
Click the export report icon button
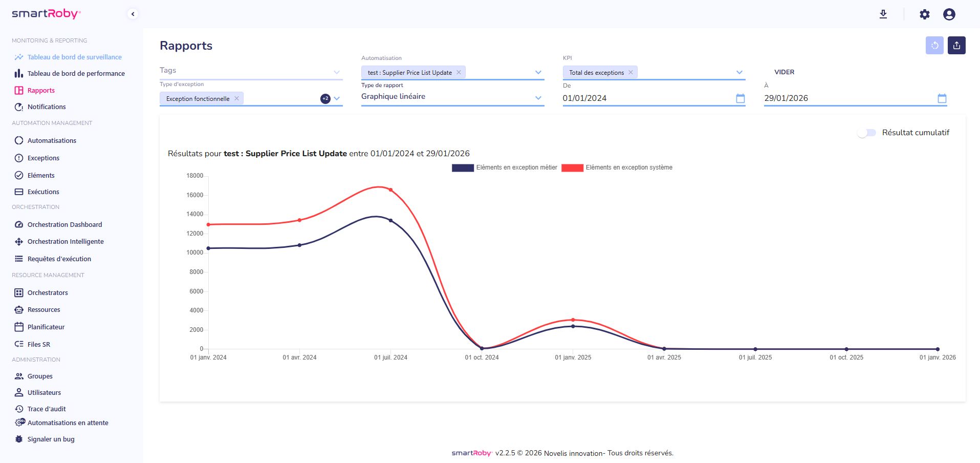956,46
